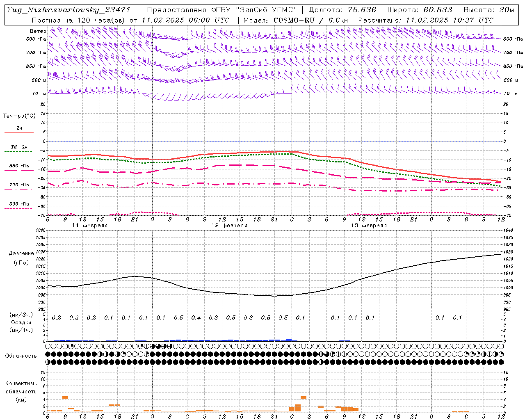The width and height of the screenshot is (525, 420).
Task: Click the 1040 value on left pressure axis
Action: pos(41,231)
